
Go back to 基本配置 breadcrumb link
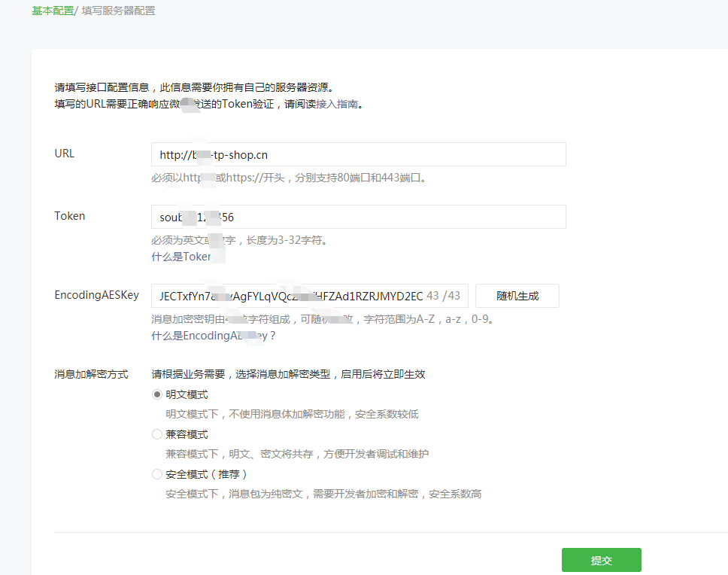click(x=53, y=11)
